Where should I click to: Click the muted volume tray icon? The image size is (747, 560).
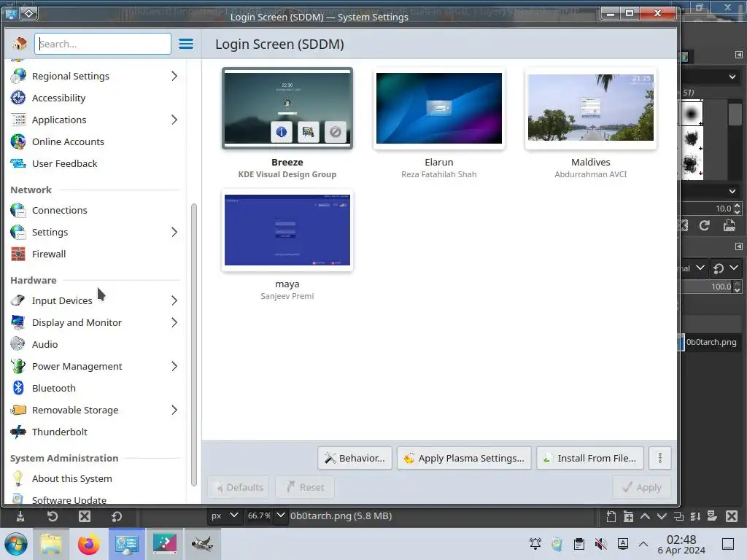tap(601, 544)
